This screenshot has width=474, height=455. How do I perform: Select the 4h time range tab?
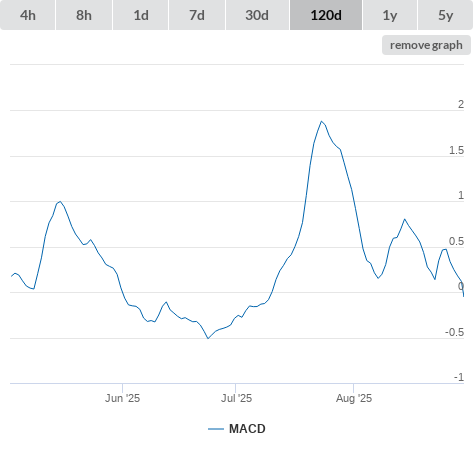28,15
